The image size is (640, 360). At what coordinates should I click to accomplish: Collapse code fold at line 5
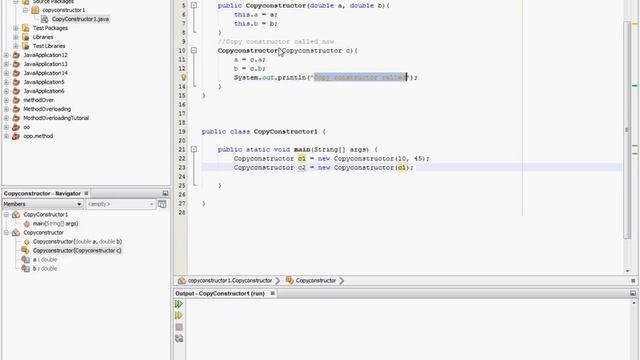(x=194, y=6)
